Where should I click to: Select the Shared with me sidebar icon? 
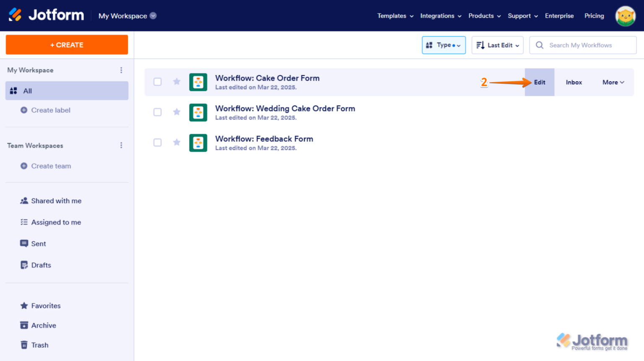pyautogui.click(x=24, y=201)
